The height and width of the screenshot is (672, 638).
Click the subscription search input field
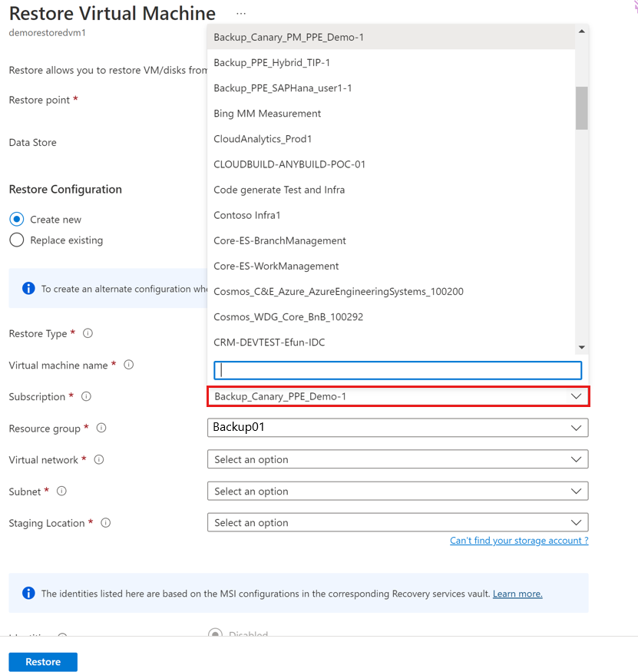point(397,370)
